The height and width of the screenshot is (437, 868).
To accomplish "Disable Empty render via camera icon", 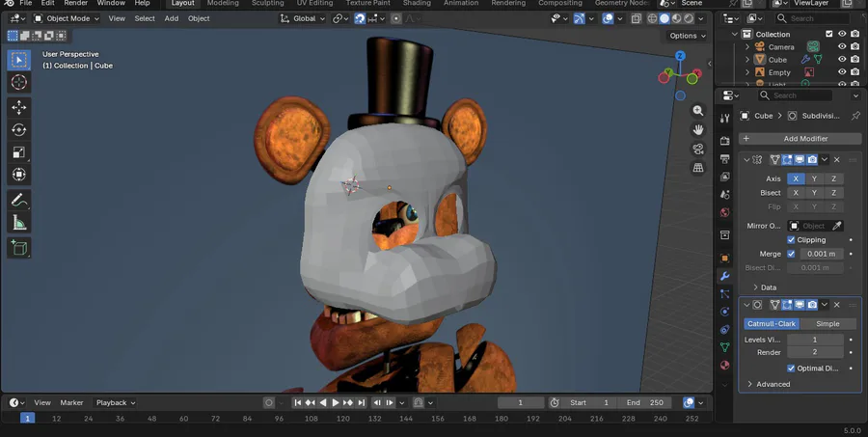I will tap(855, 72).
